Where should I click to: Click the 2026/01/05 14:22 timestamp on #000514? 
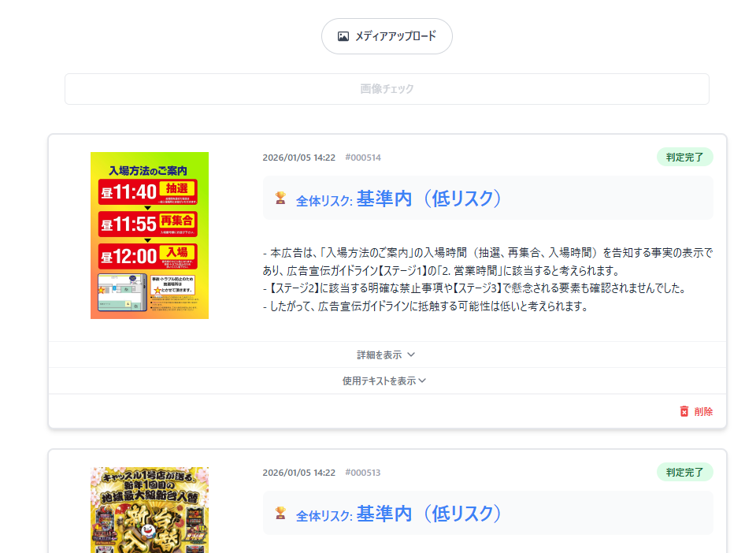297,157
